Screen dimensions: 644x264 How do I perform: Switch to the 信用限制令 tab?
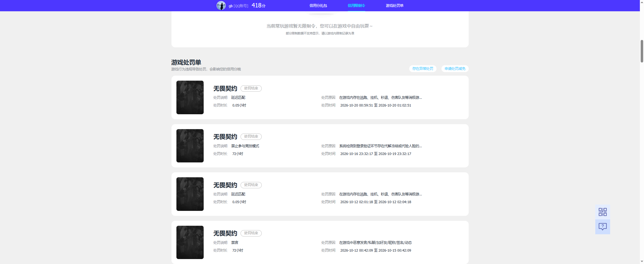pos(356,6)
